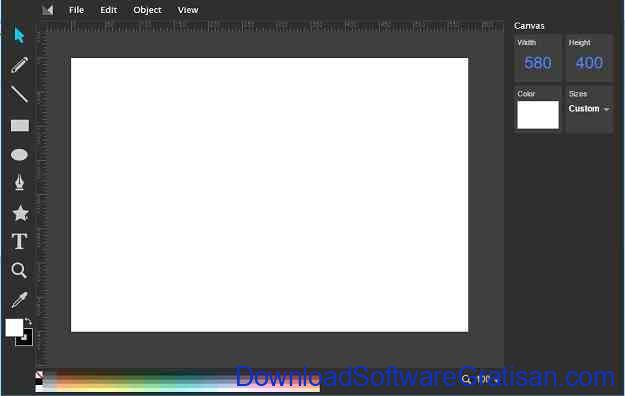Click the canvas Color white swatch
Screen dimensions: 625x396
pyautogui.click(x=538, y=115)
